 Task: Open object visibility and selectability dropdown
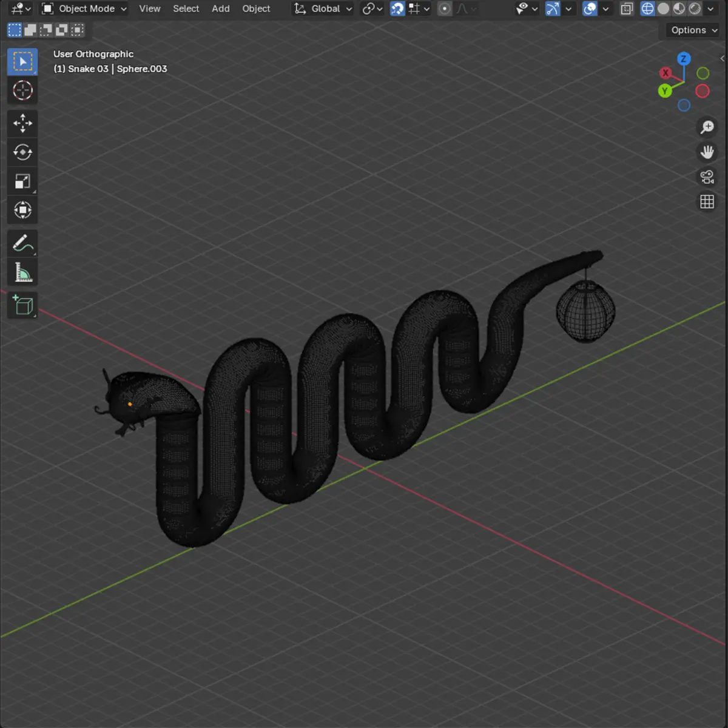click(x=527, y=8)
